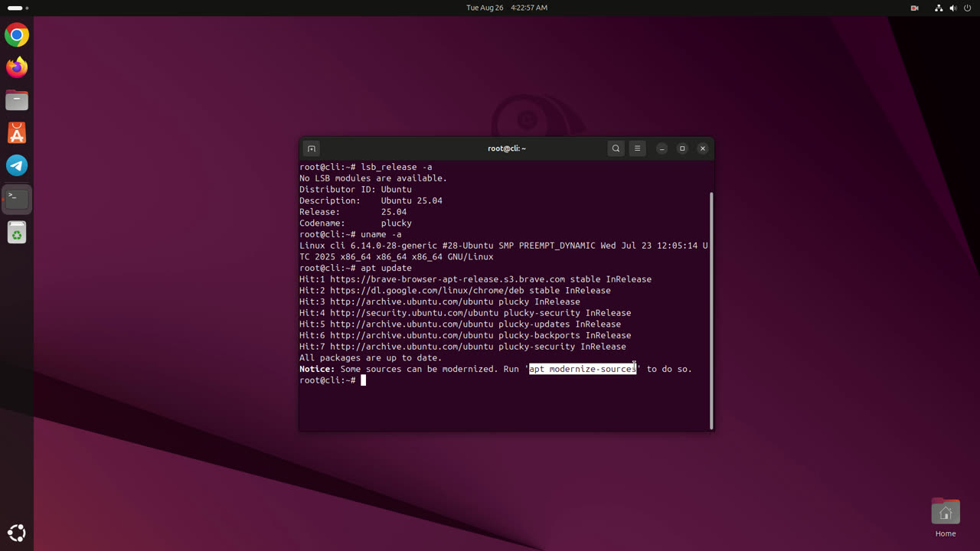
Task: Open the Files manager dock icon
Action: (17, 100)
